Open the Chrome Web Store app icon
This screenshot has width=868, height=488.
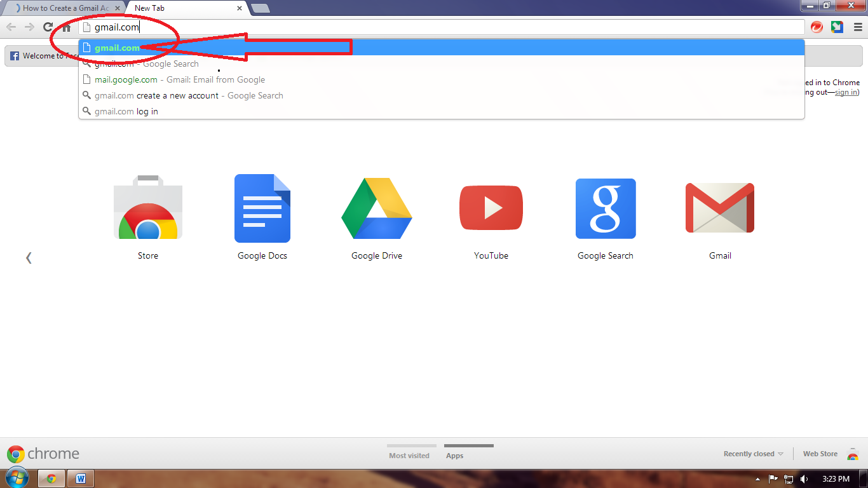(148, 207)
